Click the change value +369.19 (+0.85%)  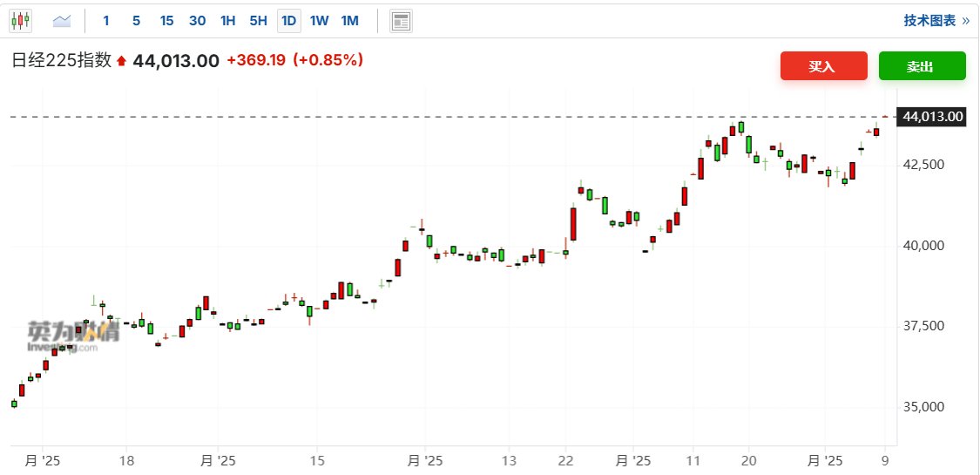(294, 61)
